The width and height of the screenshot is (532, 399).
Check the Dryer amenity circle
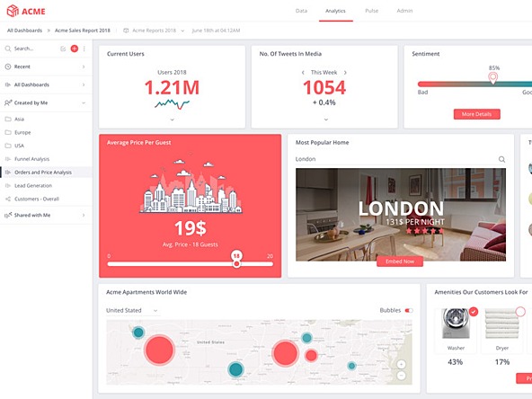[520, 312]
